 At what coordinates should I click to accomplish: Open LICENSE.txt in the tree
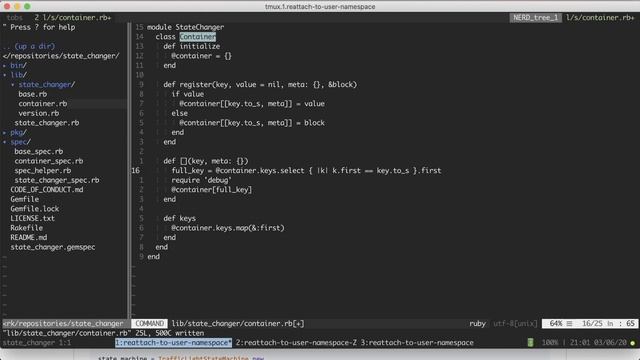click(33, 218)
